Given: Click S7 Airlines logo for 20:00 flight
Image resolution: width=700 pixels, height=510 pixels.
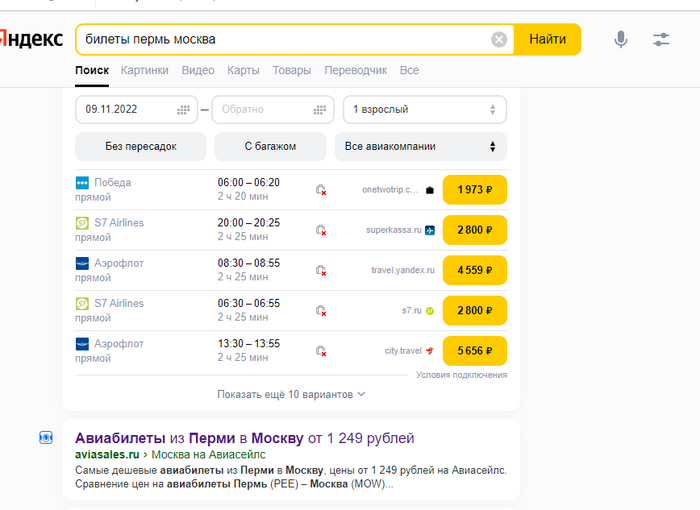Looking at the screenshot, I should point(82,223).
